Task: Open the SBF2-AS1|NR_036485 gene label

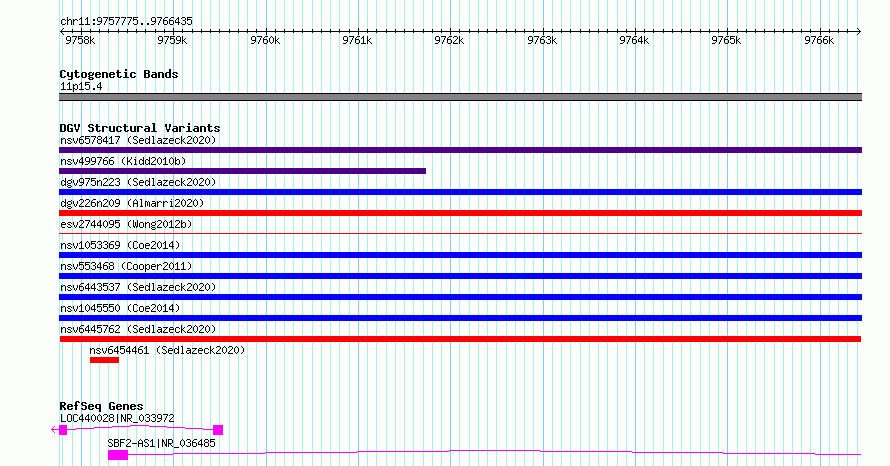Action: 161,443
